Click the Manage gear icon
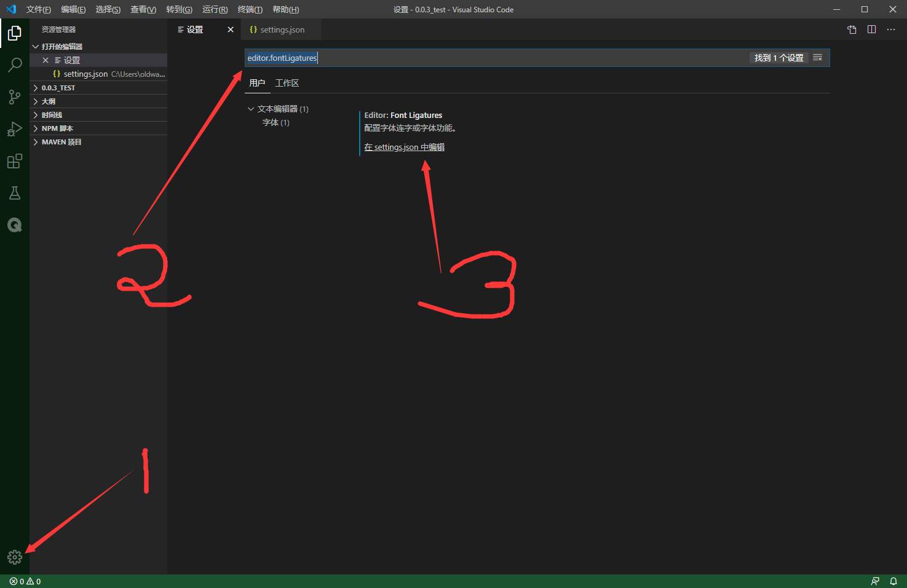The width and height of the screenshot is (907, 588). (x=15, y=557)
